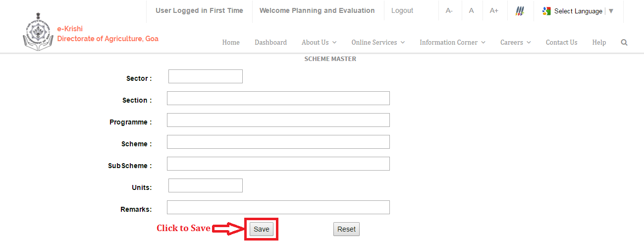Increase font size with A+ icon
The width and height of the screenshot is (644, 243).
coord(494,11)
